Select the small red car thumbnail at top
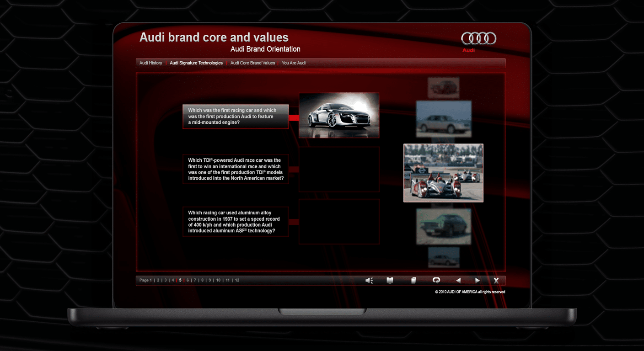Screen dimensions: 644x351 point(444,87)
